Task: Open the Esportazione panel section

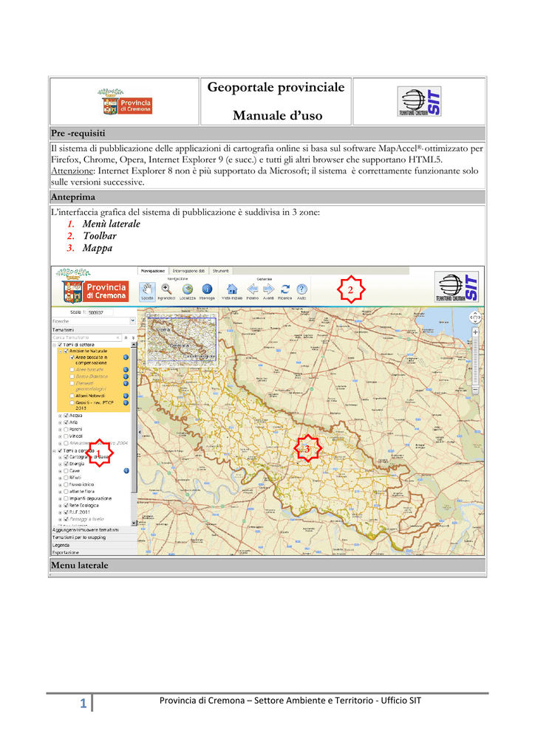Action: 94,552
